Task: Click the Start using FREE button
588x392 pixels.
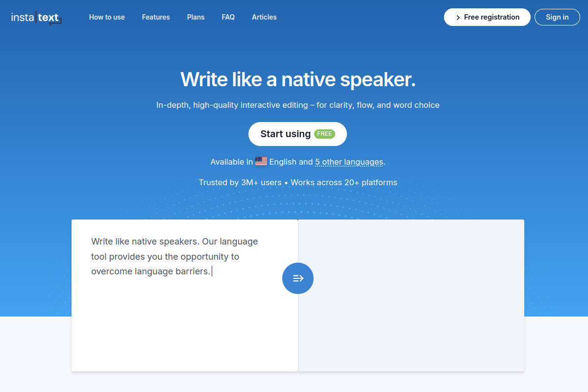Action: pyautogui.click(x=297, y=134)
